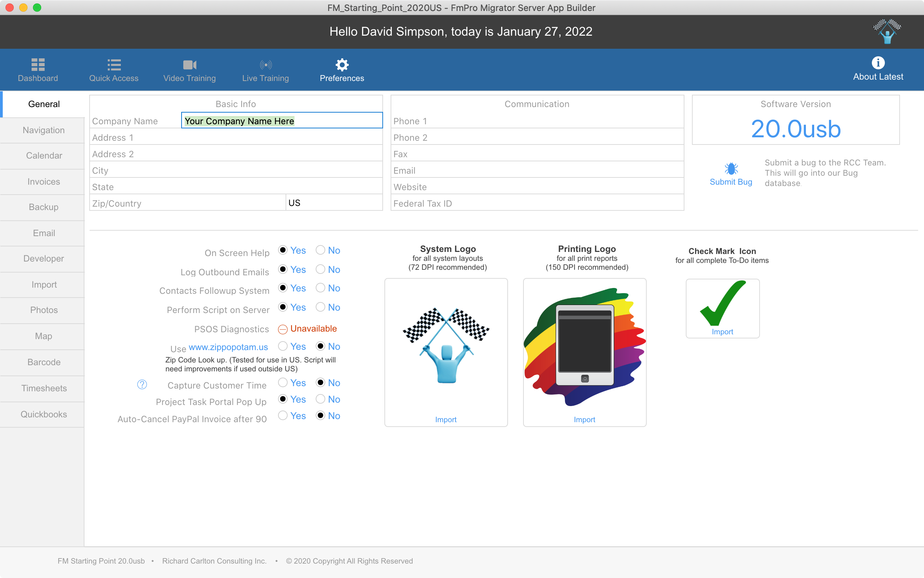This screenshot has height=578, width=924.
Task: Open the Dashboard grid icon
Action: click(x=38, y=65)
